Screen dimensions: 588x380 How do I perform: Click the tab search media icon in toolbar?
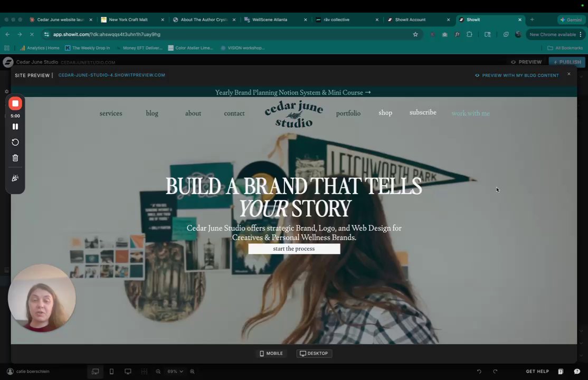point(488,34)
